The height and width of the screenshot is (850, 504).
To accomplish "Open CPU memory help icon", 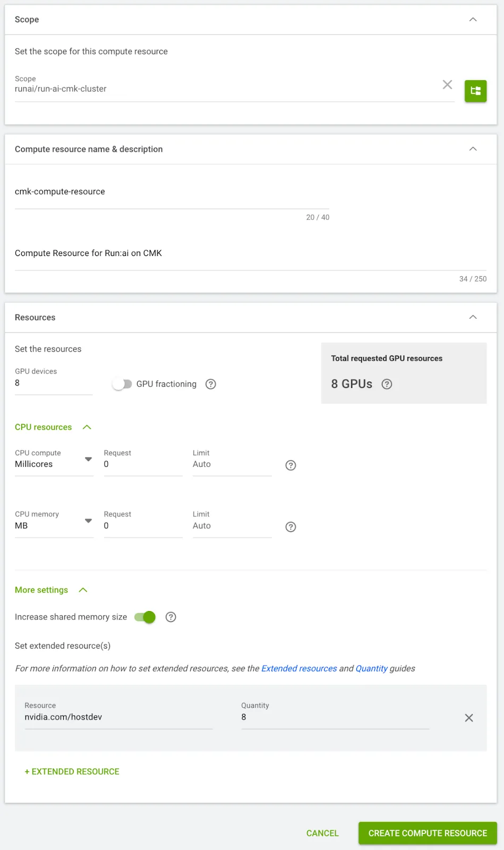I will (291, 527).
